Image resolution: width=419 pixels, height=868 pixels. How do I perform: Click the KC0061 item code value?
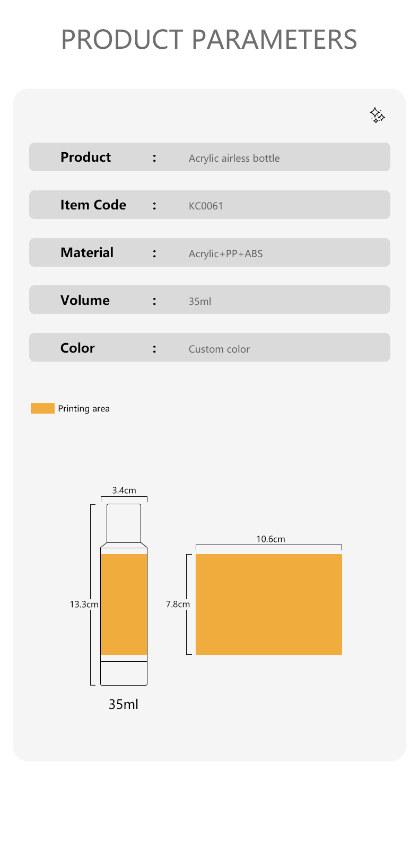206,206
